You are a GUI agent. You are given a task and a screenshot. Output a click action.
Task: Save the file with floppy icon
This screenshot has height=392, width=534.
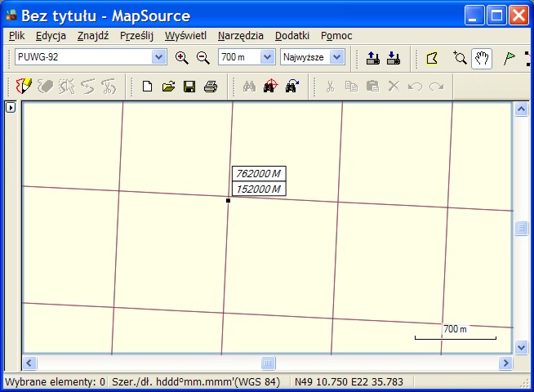coord(189,87)
